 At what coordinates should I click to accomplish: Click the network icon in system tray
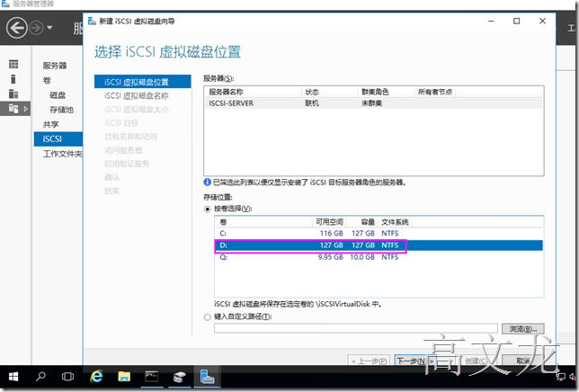(560, 377)
